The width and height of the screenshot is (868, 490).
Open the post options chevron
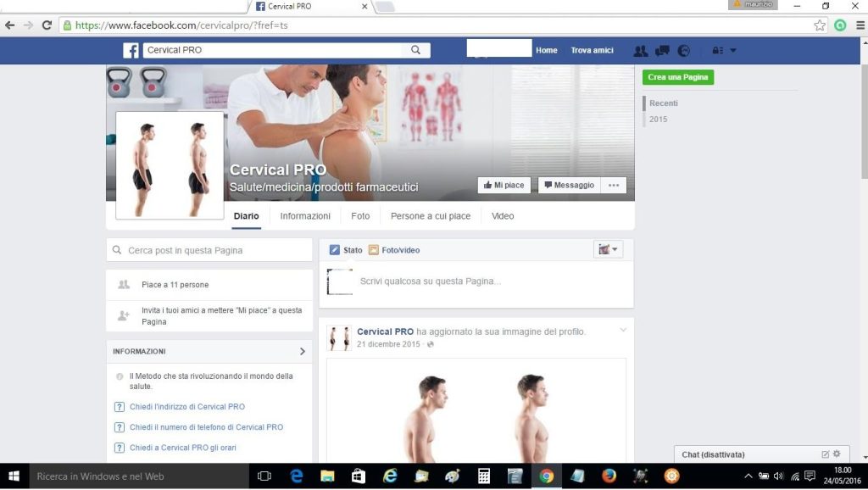click(x=623, y=330)
